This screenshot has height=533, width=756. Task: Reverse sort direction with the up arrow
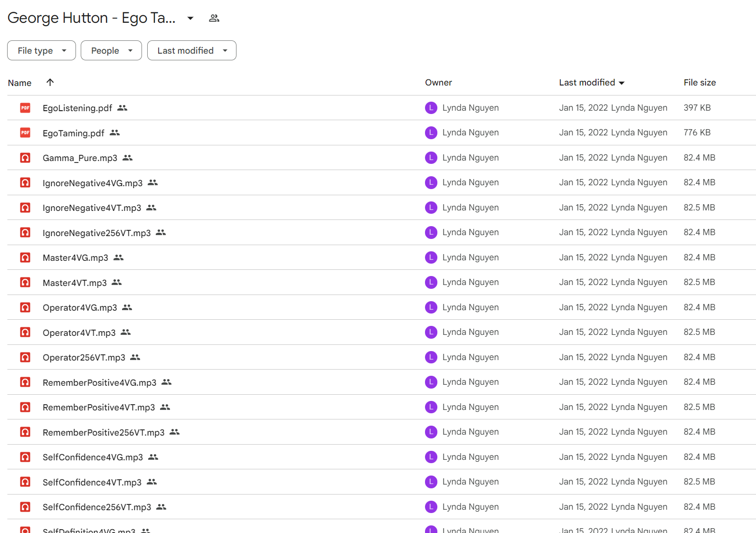(x=50, y=82)
